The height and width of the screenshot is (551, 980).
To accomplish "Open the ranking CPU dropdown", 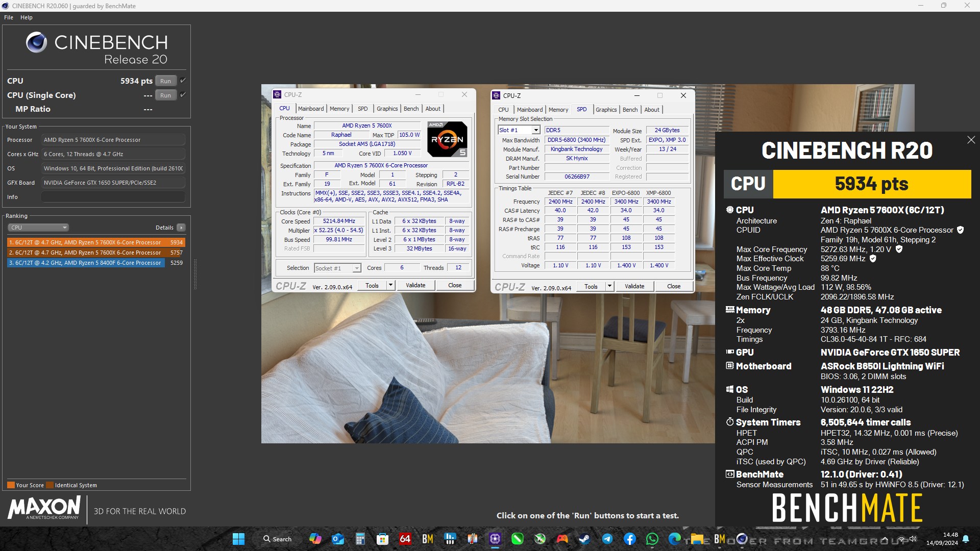I will point(38,228).
